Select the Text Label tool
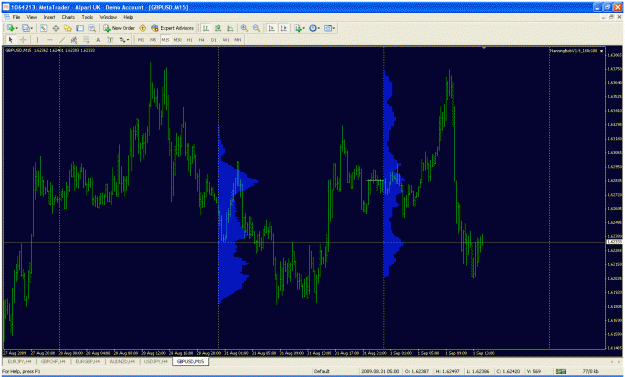The width and height of the screenshot is (625, 377). point(110,39)
